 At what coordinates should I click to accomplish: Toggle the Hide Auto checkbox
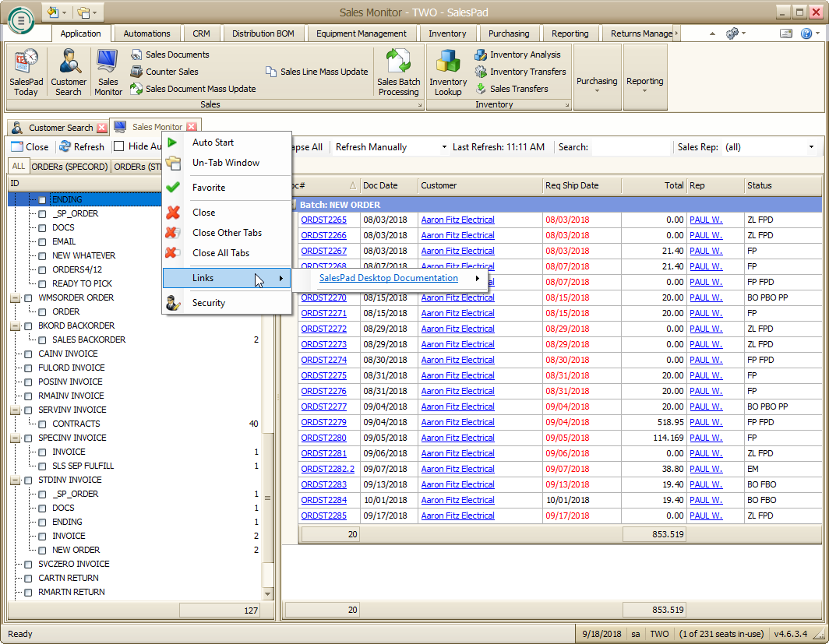point(119,146)
